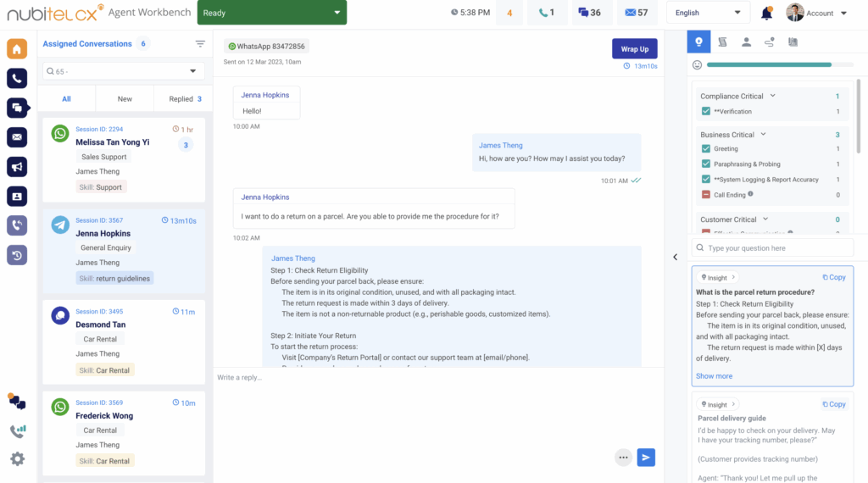Select the Replied conversations tab

(x=185, y=99)
